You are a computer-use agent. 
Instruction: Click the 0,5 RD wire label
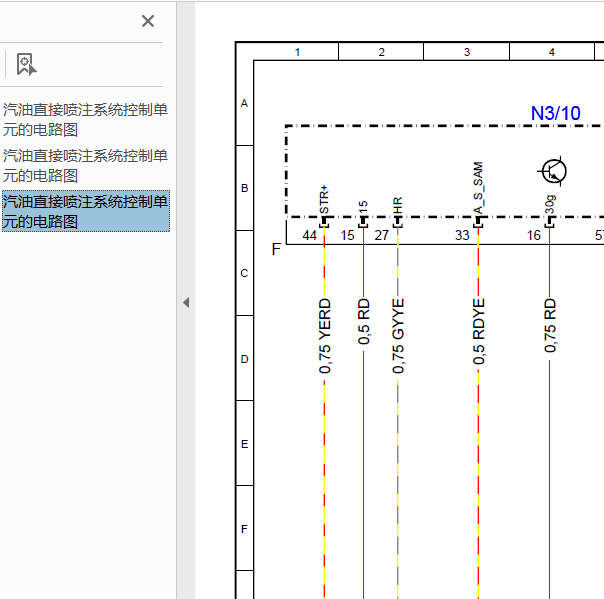[x=364, y=321]
